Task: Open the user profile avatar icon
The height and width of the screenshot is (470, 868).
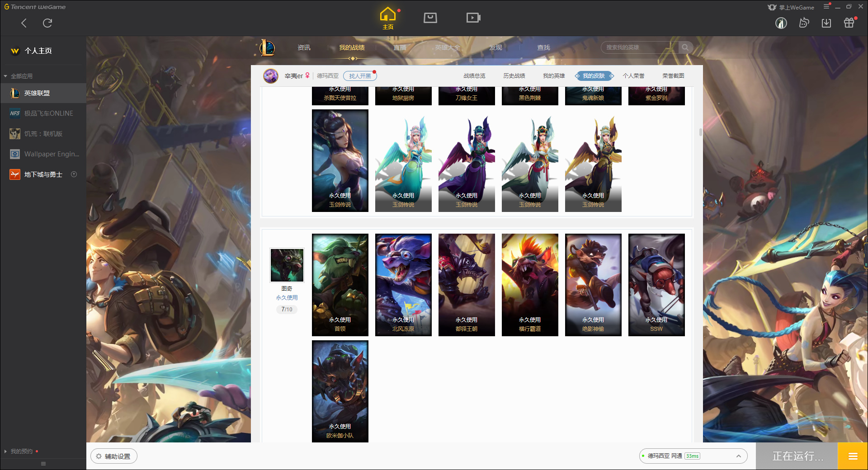Action: coord(781,23)
